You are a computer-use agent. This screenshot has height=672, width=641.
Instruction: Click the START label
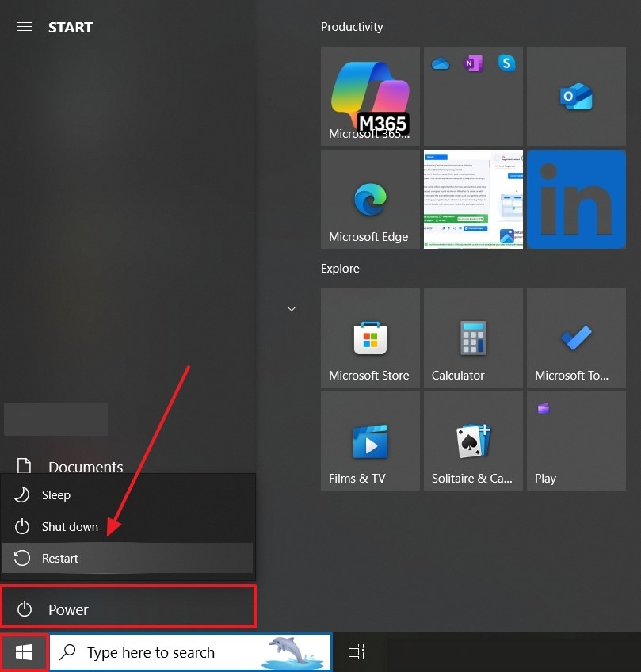click(x=71, y=28)
